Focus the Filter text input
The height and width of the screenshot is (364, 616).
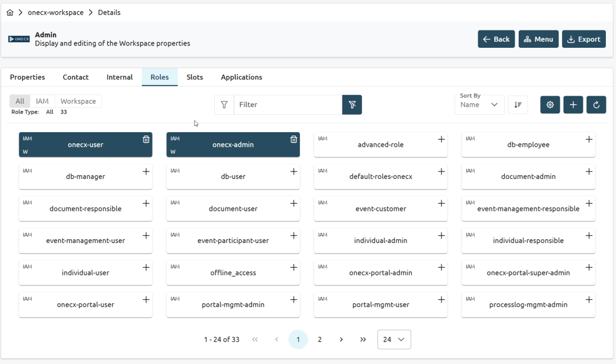[x=288, y=105]
